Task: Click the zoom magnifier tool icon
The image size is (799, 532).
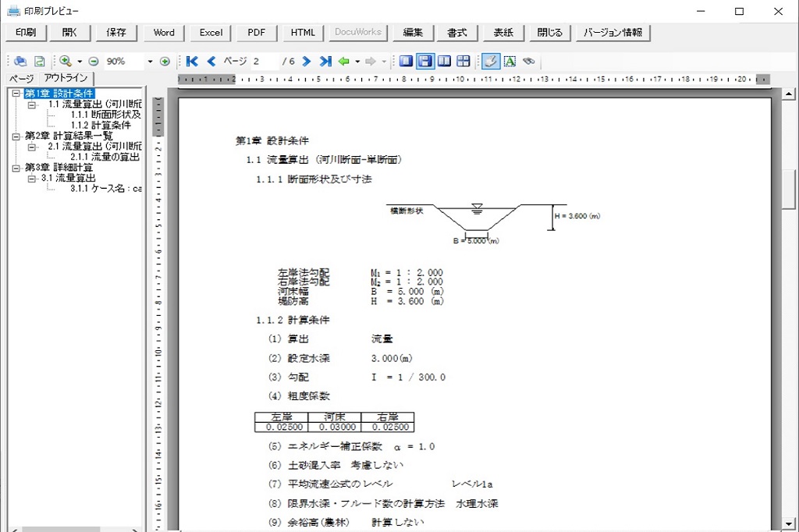Action: coord(66,61)
